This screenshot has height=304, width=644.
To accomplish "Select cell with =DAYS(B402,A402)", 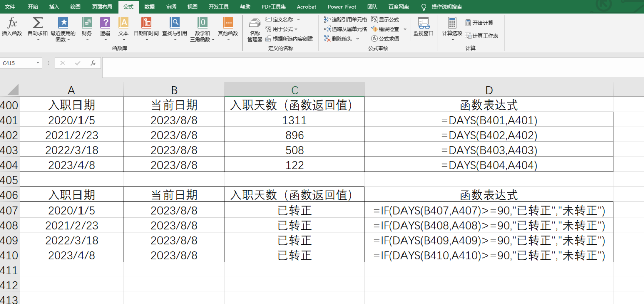I will click(489, 135).
